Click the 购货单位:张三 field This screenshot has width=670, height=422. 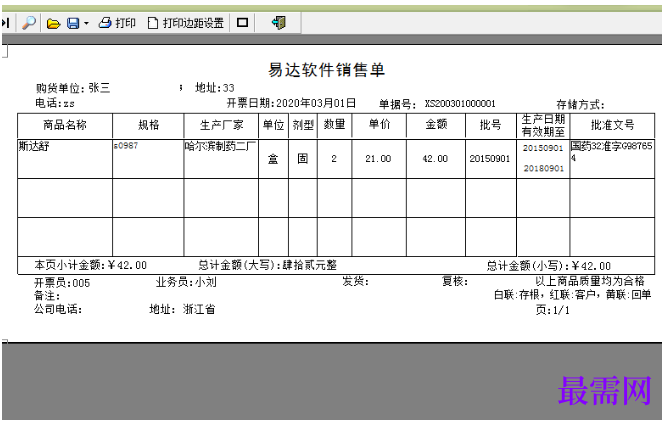point(73,88)
